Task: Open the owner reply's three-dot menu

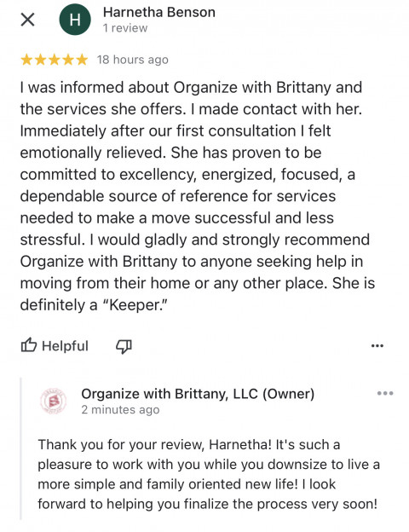Action: click(x=385, y=394)
